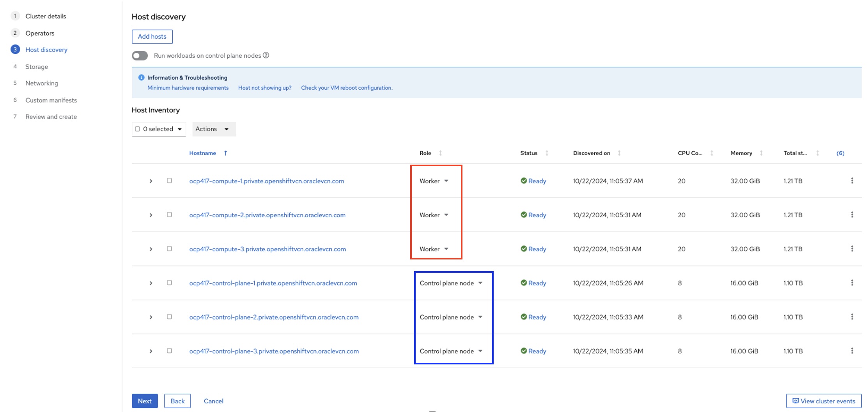Image resolution: width=868 pixels, height=412 pixels.
Task: Go to Cluster details step
Action: [46, 16]
